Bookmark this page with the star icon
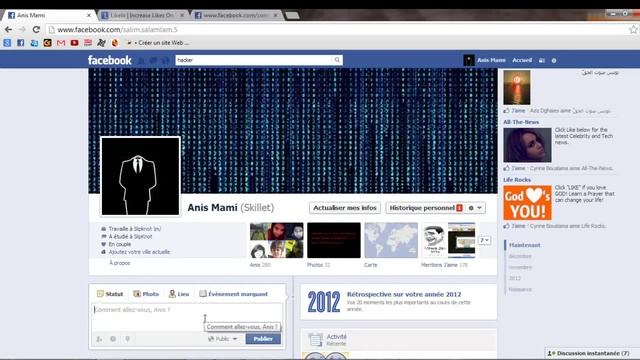The image size is (640, 360). pyautogui.click(x=633, y=29)
